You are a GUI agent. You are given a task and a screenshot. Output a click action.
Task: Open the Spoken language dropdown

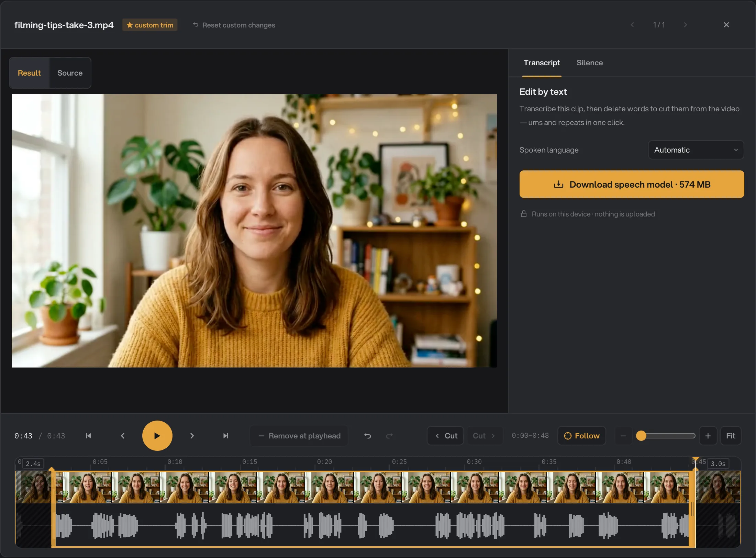pyautogui.click(x=696, y=150)
